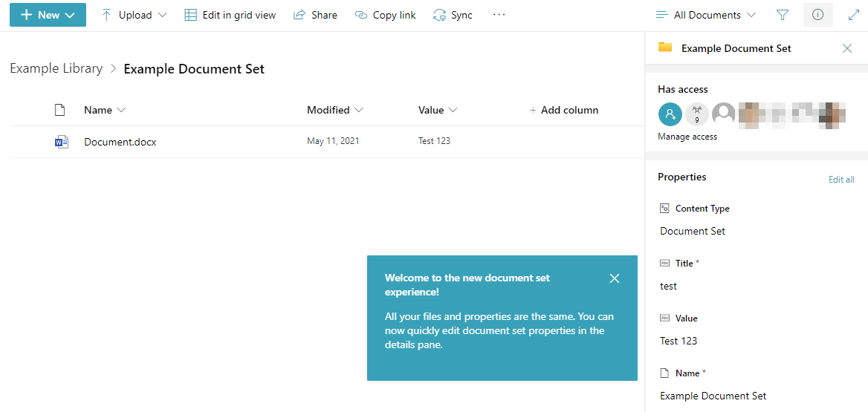This screenshot has width=868, height=412.
Task: Dismiss the welcome document set popup
Action: click(x=614, y=278)
